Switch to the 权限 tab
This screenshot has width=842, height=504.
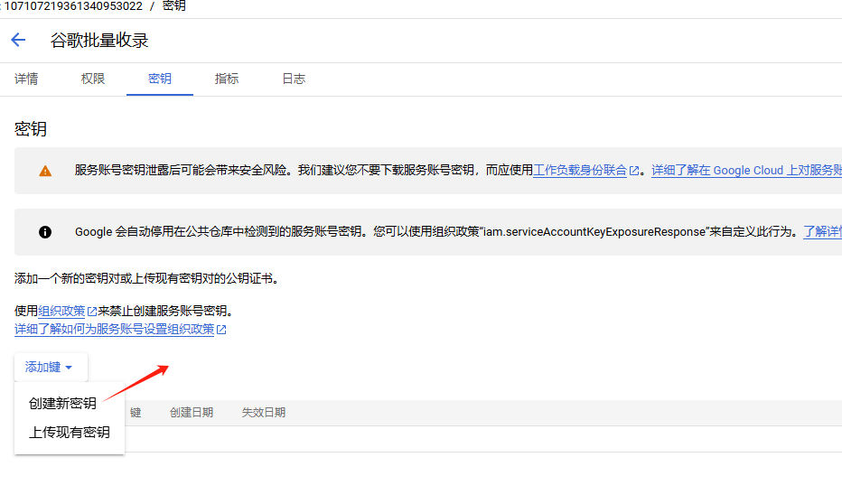(93, 79)
